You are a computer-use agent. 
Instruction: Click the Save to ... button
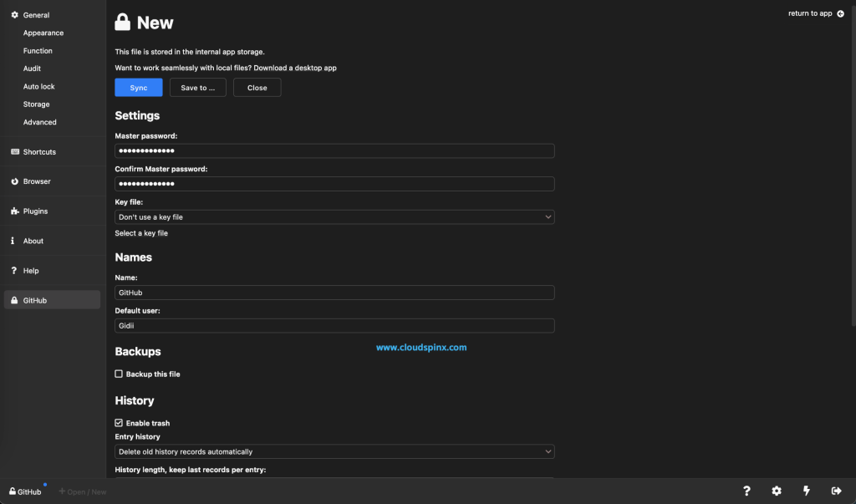197,87
